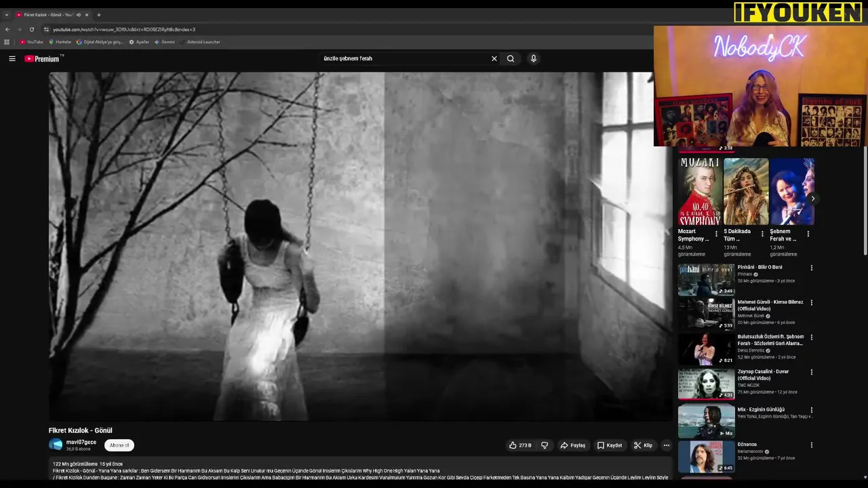
Task: Open the Dönence video title
Action: pyautogui.click(x=747, y=445)
